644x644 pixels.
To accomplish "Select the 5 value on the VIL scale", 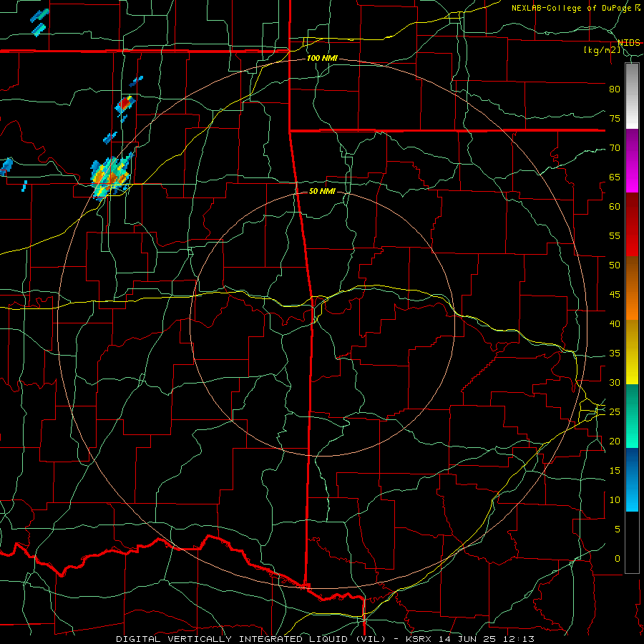I will [x=618, y=530].
